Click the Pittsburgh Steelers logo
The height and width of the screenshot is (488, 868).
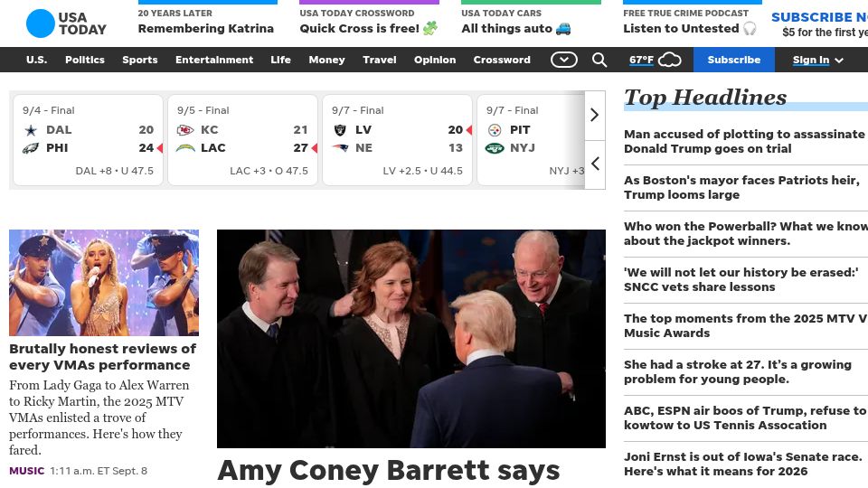coord(495,130)
